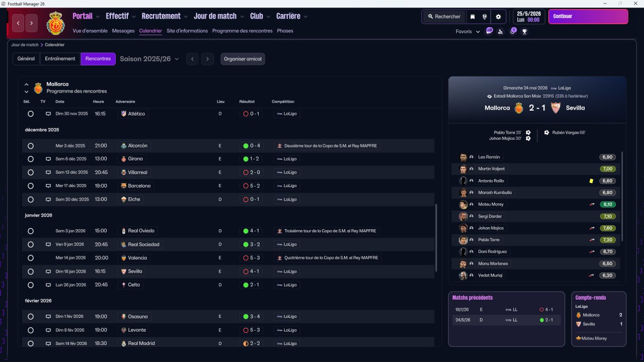
Task: Select the radio button on the Valencia row
Action: pyautogui.click(x=31, y=258)
